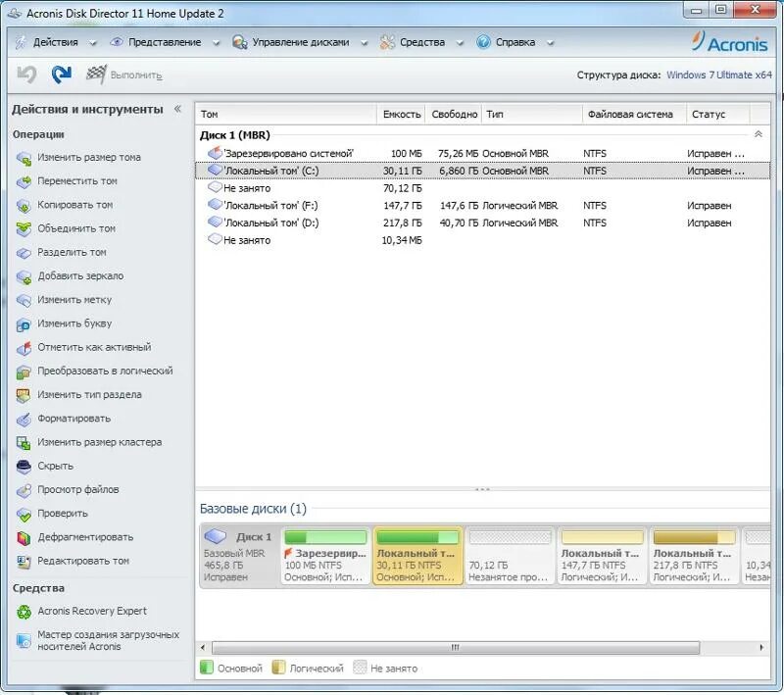The width and height of the screenshot is (784, 695).
Task: Select the 217,8 ГБ NTFS partition block
Action: [x=694, y=556]
